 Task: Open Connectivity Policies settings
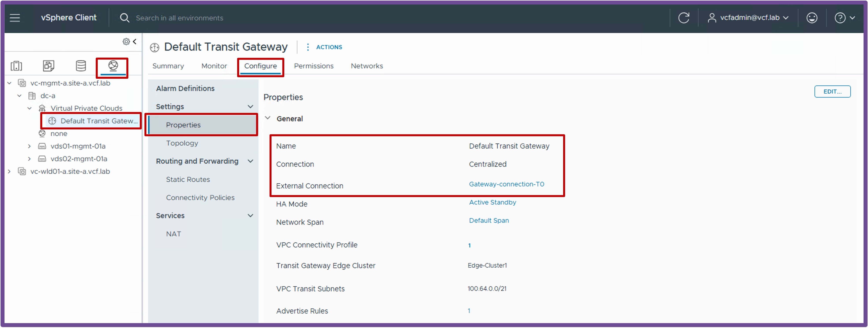coord(200,198)
